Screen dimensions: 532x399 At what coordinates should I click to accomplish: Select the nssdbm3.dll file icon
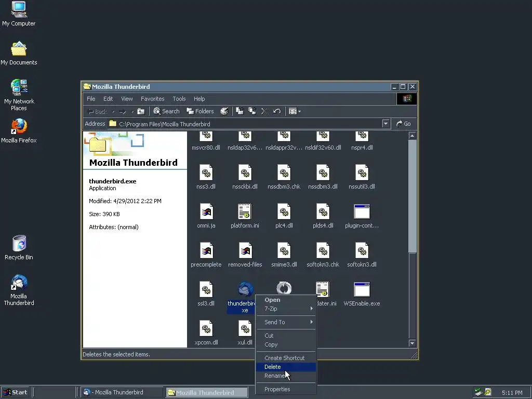point(323,172)
